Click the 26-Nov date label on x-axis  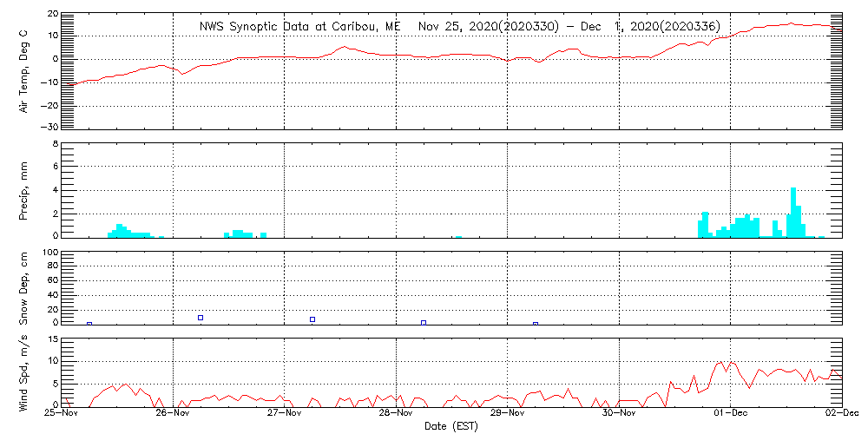point(174,413)
